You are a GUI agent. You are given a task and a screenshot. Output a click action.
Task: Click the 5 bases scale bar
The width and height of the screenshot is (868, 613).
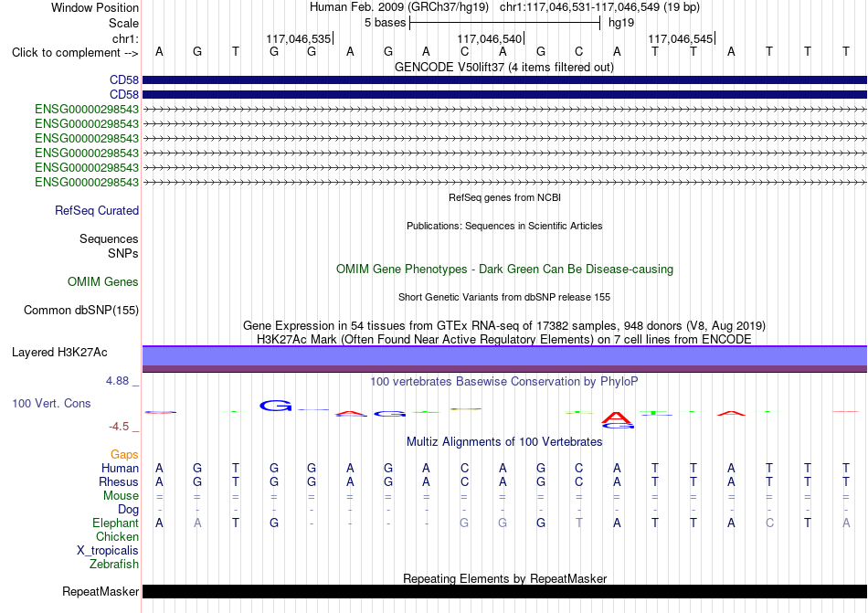point(505,23)
